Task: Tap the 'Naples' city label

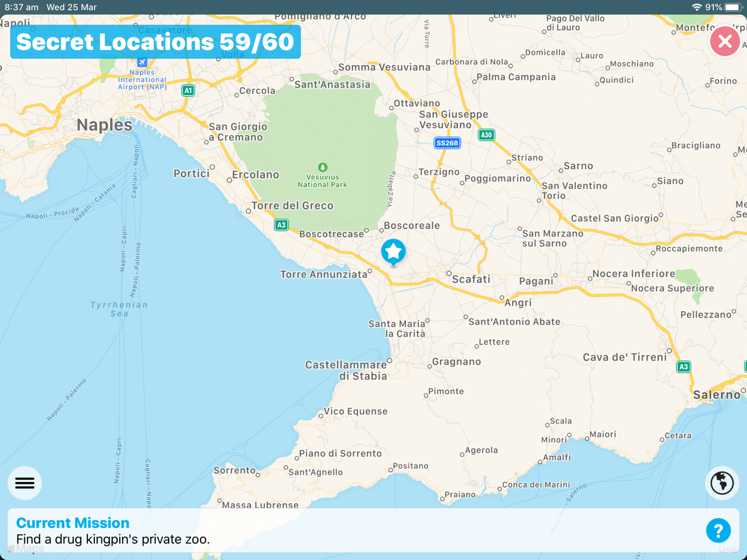Action: [105, 125]
